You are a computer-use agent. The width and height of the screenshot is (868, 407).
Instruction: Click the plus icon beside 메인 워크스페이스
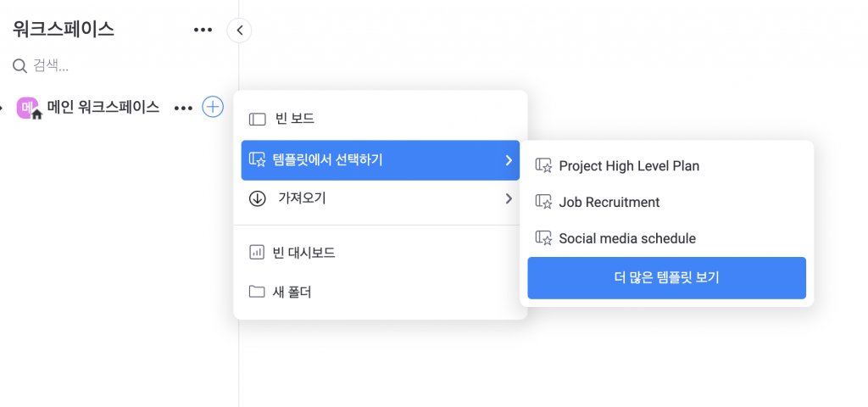coord(213,106)
